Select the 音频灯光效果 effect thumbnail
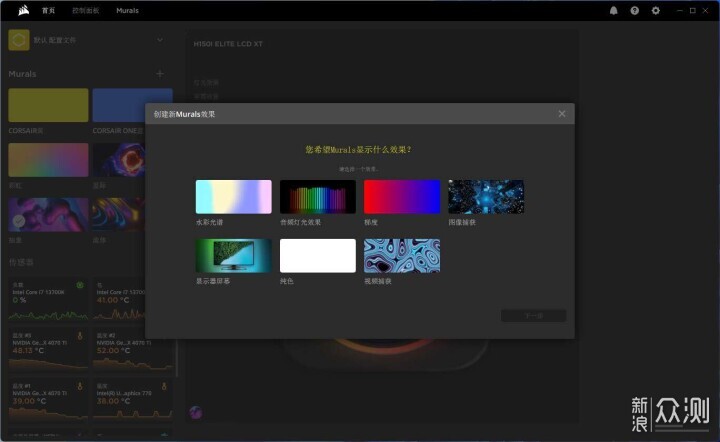 pos(318,197)
